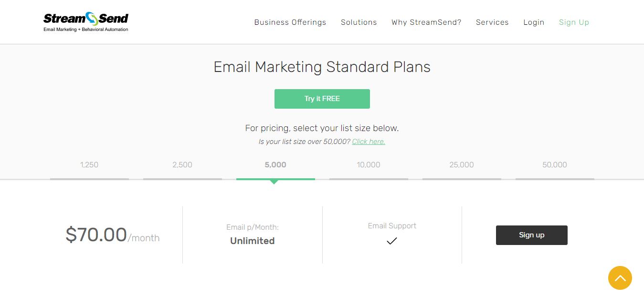This screenshot has width=644, height=296.
Task: Open the Business Offerings menu
Action: (290, 22)
